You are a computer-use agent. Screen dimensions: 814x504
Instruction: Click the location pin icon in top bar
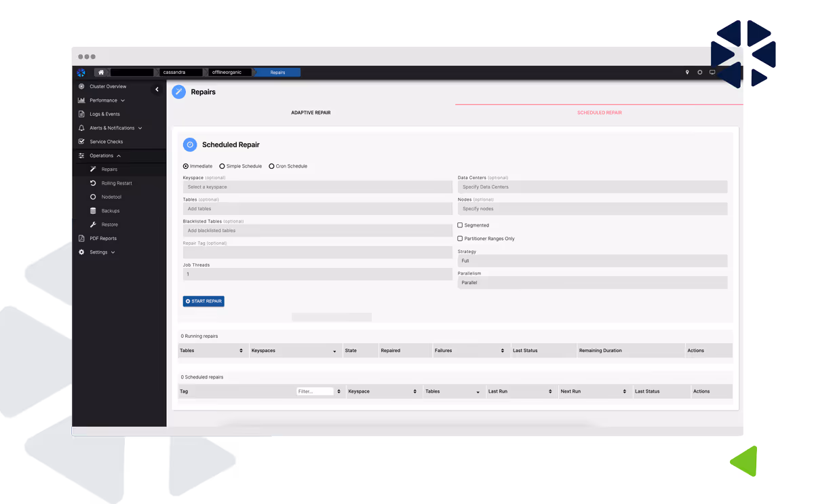click(x=687, y=73)
